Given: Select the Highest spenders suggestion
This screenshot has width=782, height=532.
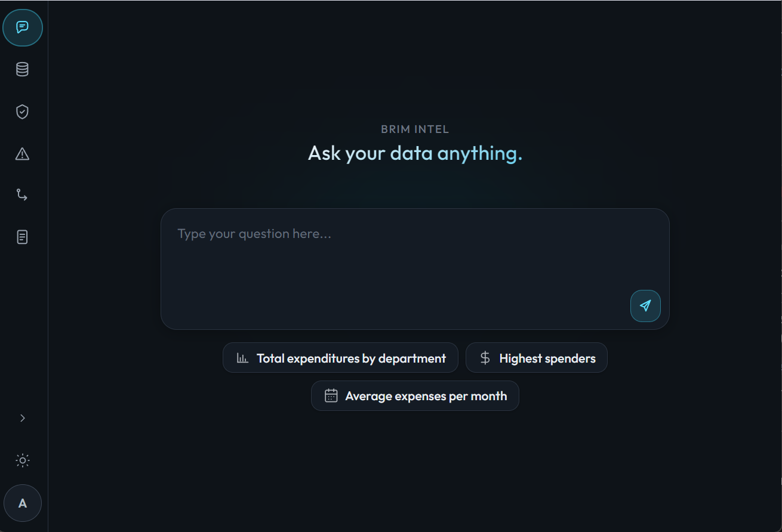Looking at the screenshot, I should pyautogui.click(x=536, y=357).
